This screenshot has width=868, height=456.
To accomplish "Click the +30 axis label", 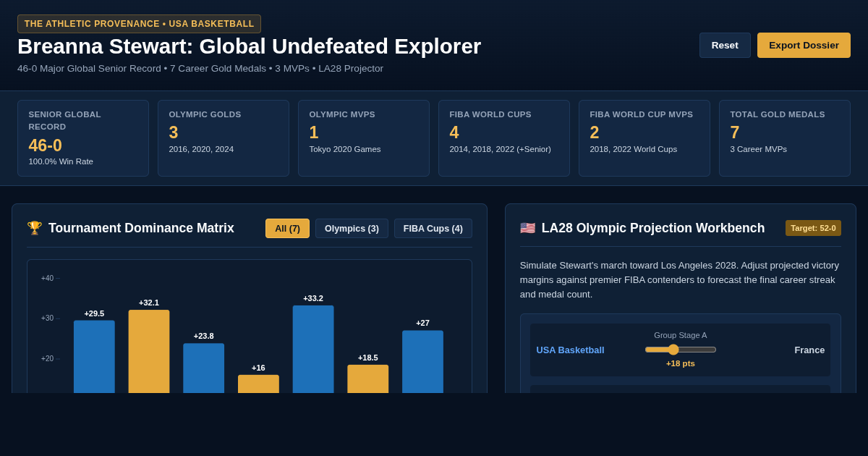I will 47,318.
